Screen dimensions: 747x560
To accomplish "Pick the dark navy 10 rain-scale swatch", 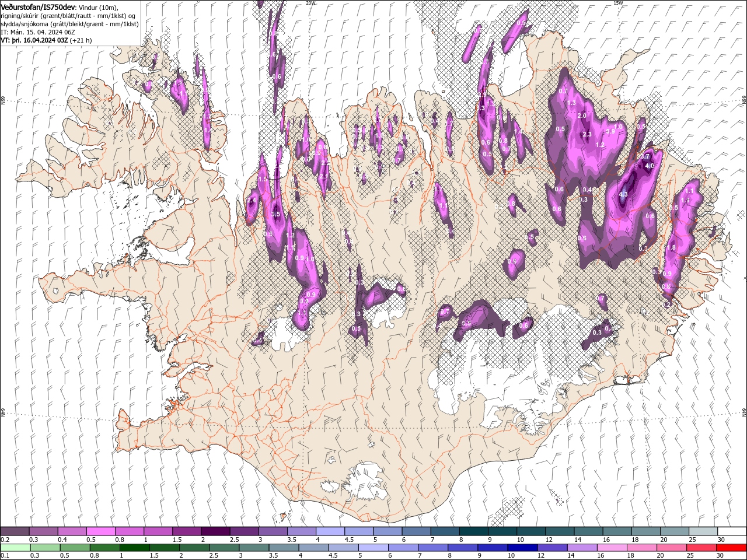I will (x=523, y=548).
